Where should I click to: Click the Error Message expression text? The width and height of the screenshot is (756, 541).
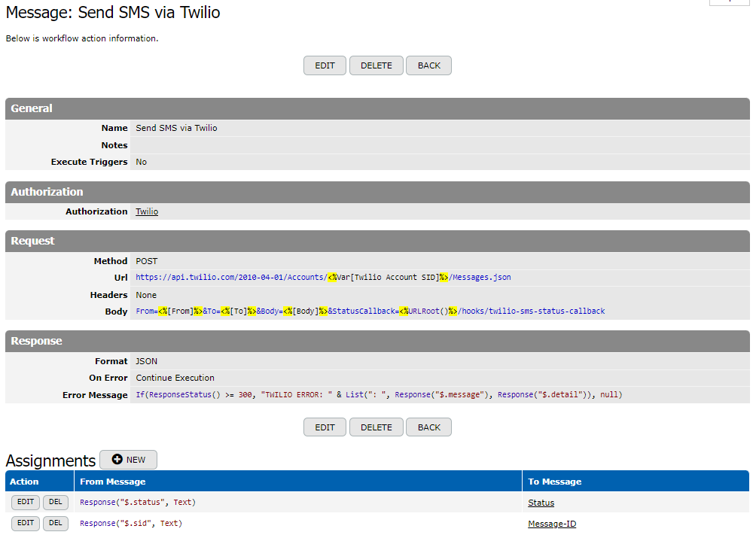point(379,395)
